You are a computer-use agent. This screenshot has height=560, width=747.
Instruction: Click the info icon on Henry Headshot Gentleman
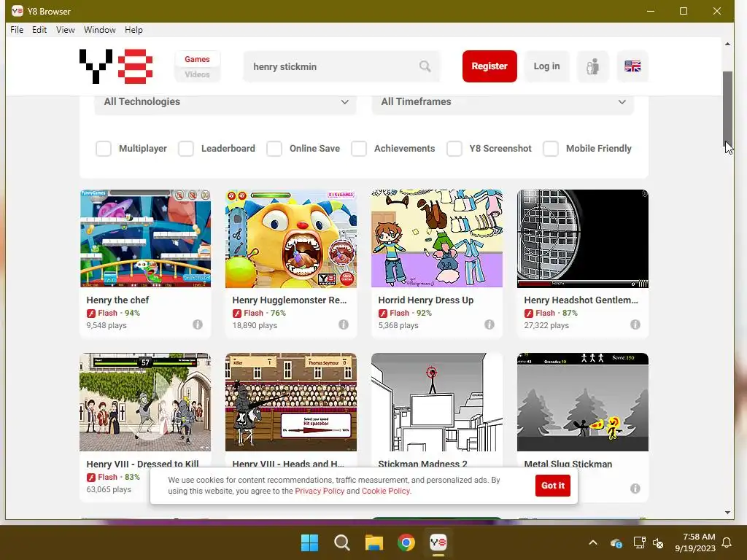(x=635, y=324)
